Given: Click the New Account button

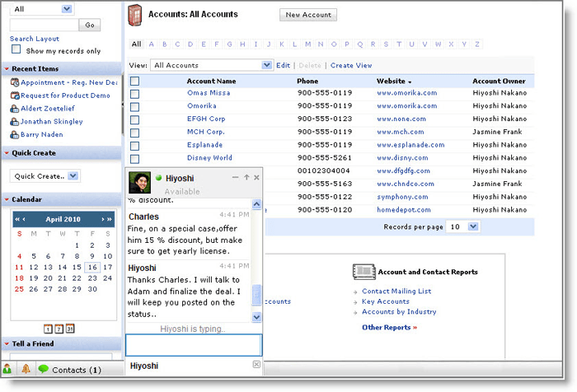Looking at the screenshot, I should (308, 15).
